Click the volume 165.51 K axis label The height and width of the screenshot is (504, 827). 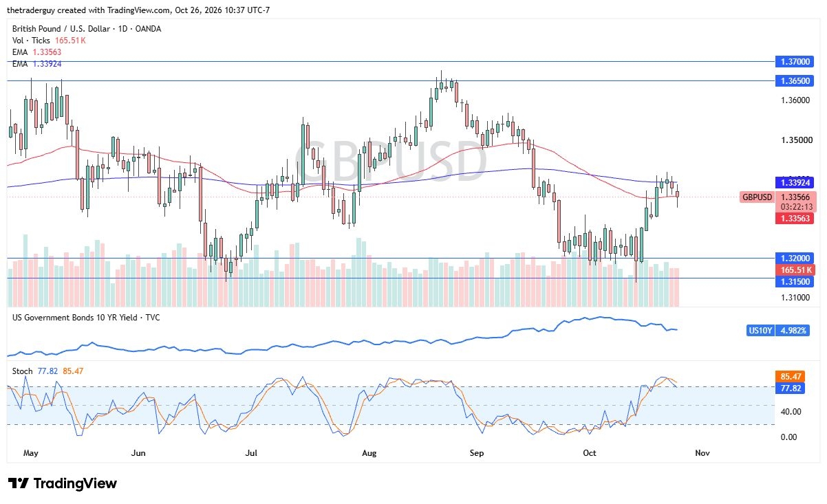click(795, 270)
